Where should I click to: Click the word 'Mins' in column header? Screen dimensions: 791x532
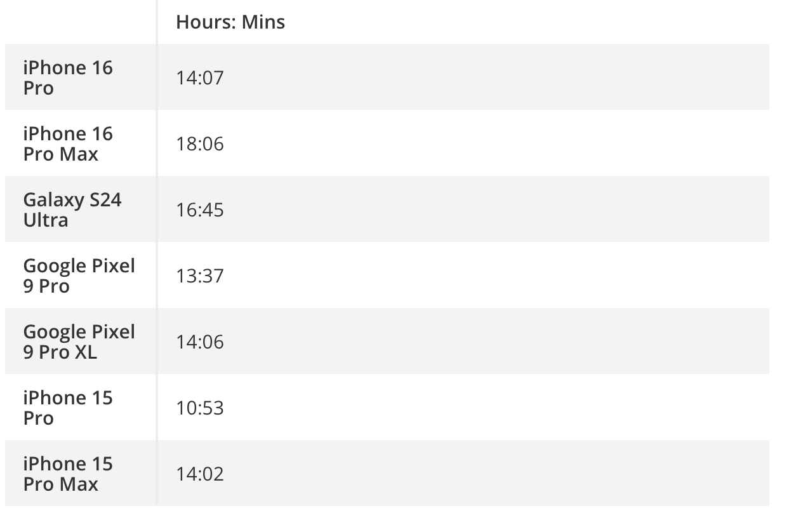(x=263, y=22)
